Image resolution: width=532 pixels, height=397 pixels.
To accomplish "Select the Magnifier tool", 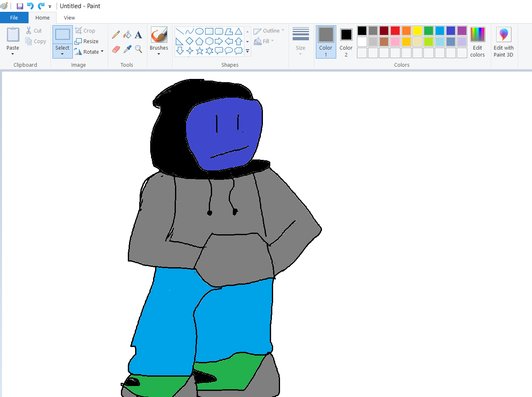I will pos(138,49).
